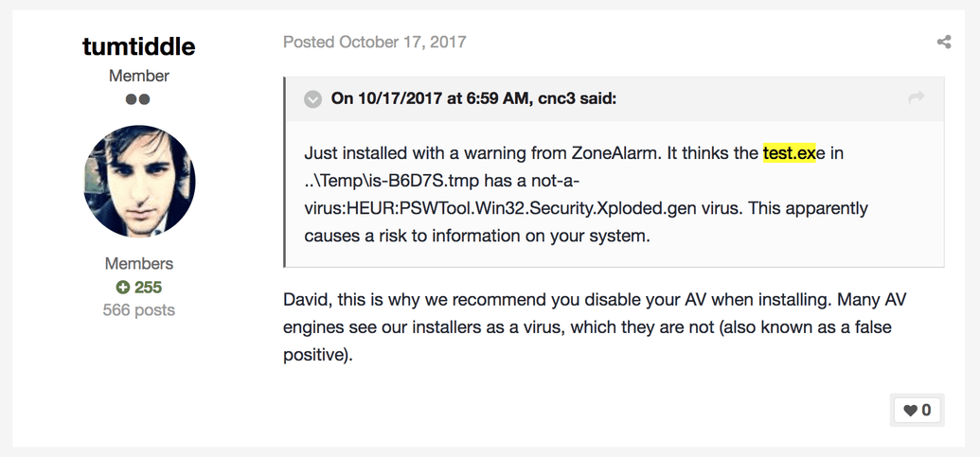Viewport: 980px width, 457px height.
Task: Open tumtiddle's profile from username
Action: tap(138, 46)
